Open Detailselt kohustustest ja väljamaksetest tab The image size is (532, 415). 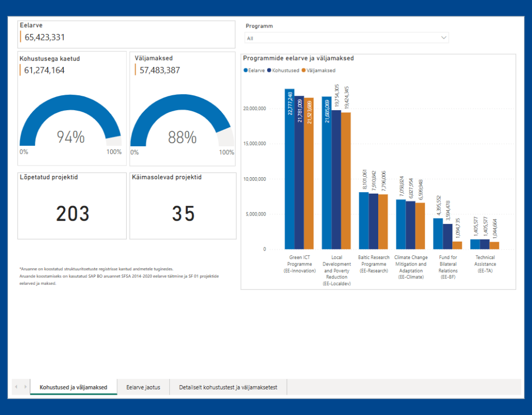point(228,387)
